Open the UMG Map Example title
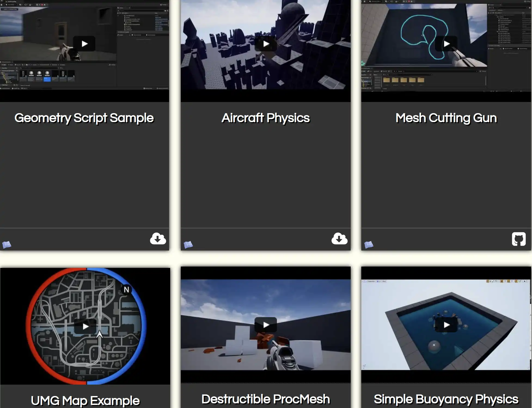This screenshot has width=532, height=408. pos(85,401)
